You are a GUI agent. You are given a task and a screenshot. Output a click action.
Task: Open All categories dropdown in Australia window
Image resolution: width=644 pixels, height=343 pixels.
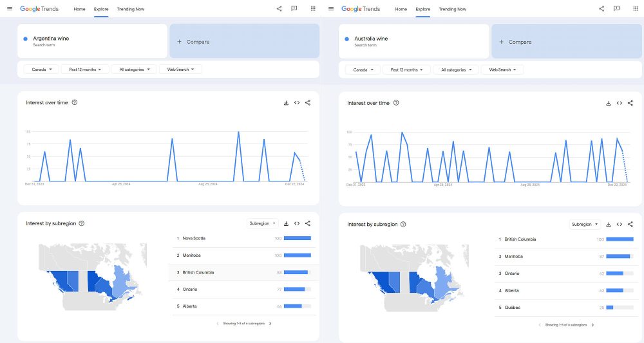coord(457,70)
